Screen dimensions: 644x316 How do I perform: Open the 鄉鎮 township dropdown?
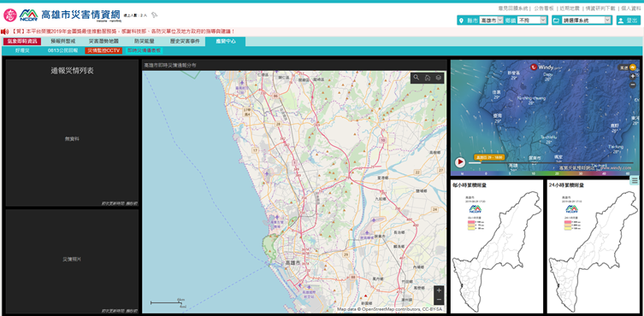coord(532,20)
